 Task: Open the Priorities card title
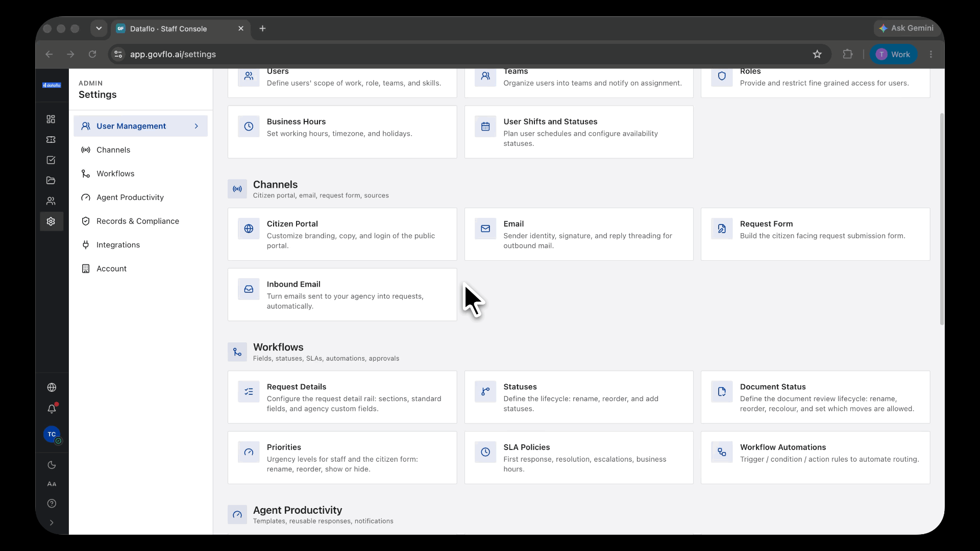point(284,447)
